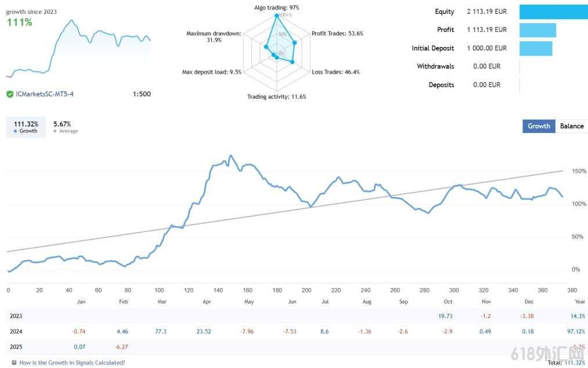Click the green verified shield icon
This screenshot has width=588, height=368.
[10, 94]
